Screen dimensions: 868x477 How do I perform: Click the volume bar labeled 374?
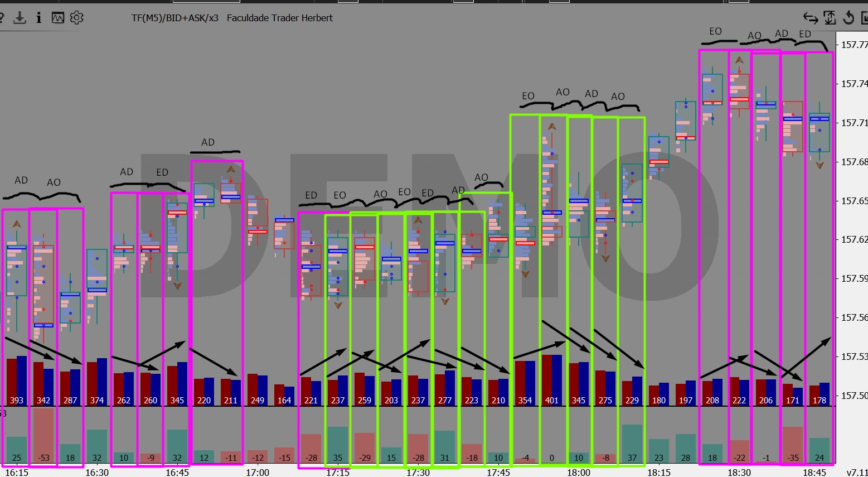tap(97, 382)
